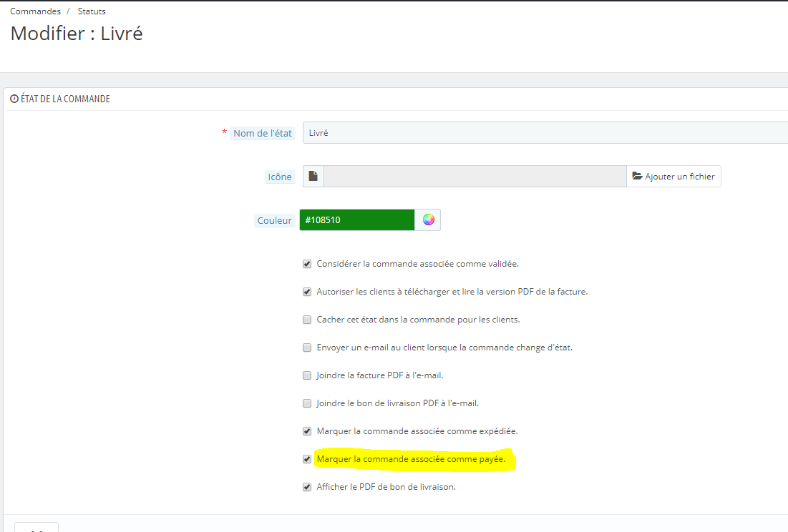The height and width of the screenshot is (532, 788).
Task: Check Envoyer un e-mail au client
Action: 307,348
